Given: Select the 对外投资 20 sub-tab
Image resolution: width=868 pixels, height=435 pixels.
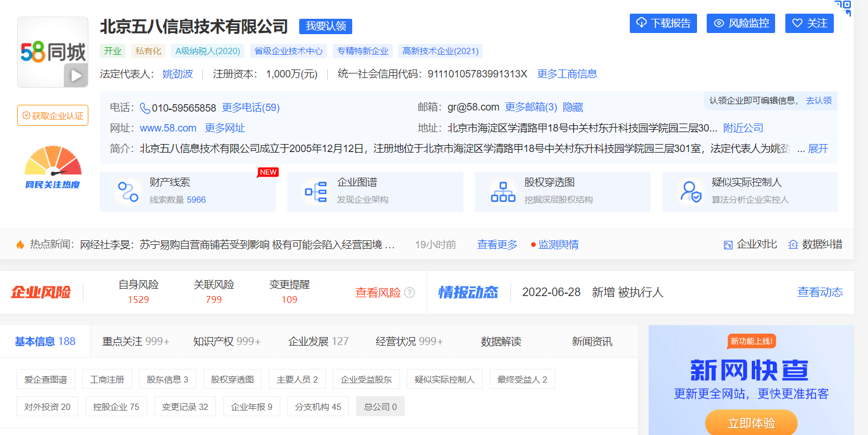Looking at the screenshot, I should [x=47, y=407].
